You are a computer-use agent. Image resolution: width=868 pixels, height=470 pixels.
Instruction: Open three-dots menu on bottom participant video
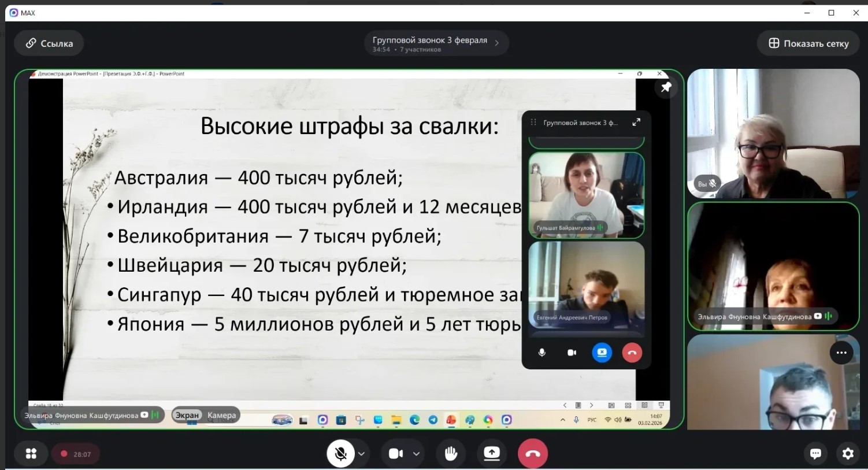point(841,353)
